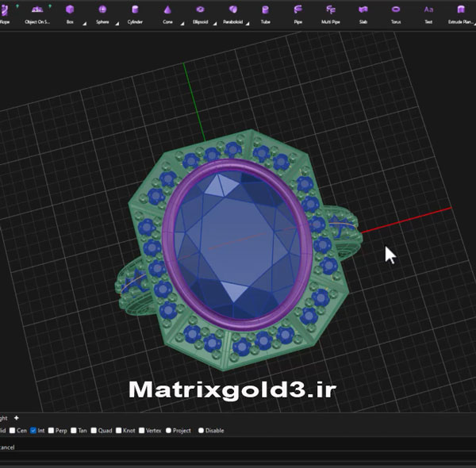Expand the Ellipsoid tool flyout arrow

point(215,24)
